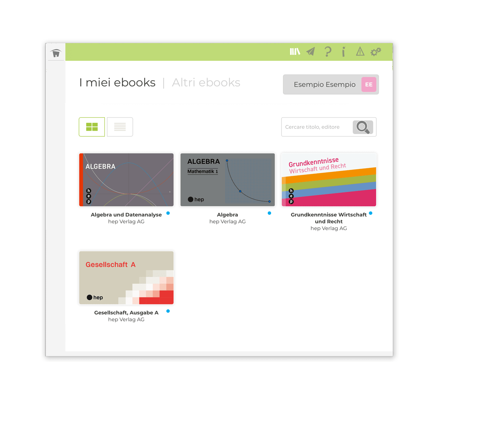
Task: Click the magnifier search button
Action: point(363,127)
